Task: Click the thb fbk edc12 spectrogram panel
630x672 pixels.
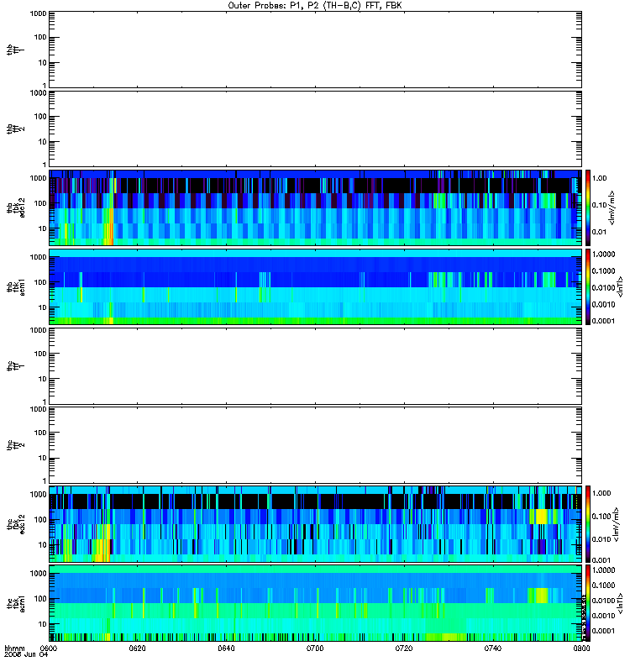Action: tap(315, 207)
